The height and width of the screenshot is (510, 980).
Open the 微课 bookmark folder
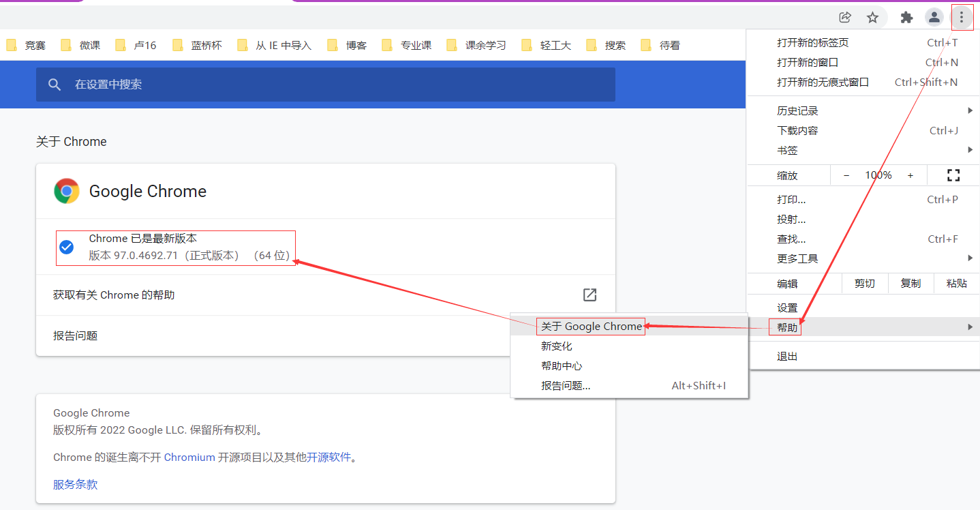(x=80, y=45)
